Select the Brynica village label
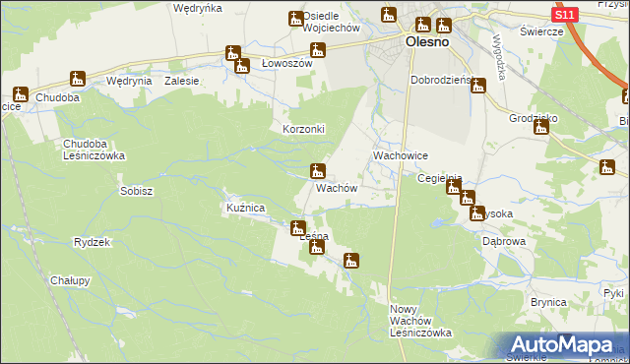 click(548, 303)
